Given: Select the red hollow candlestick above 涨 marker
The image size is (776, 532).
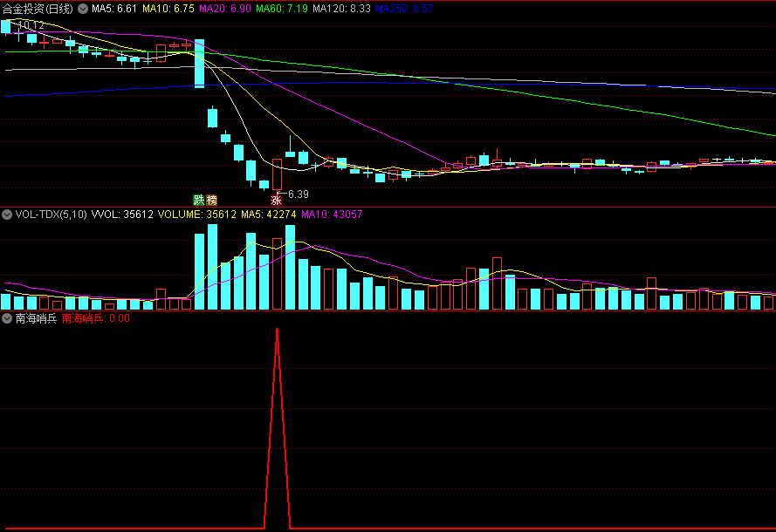Looking at the screenshot, I should (278, 174).
